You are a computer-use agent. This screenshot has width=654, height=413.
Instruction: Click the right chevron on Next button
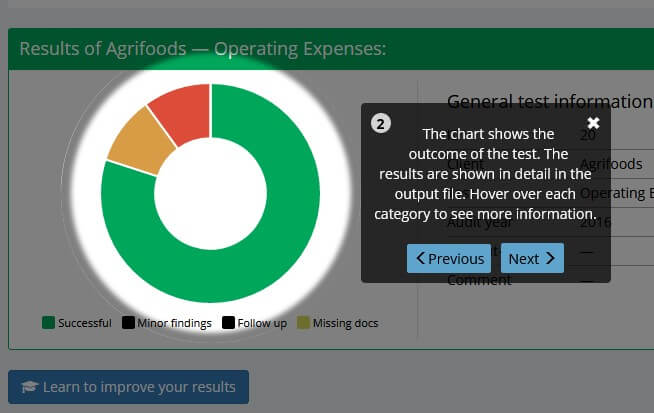pos(549,259)
